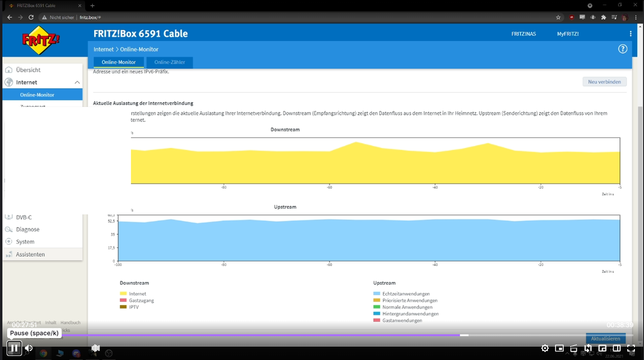
Task: Open the Chrome extensions puzzle icon
Action: 603,17
